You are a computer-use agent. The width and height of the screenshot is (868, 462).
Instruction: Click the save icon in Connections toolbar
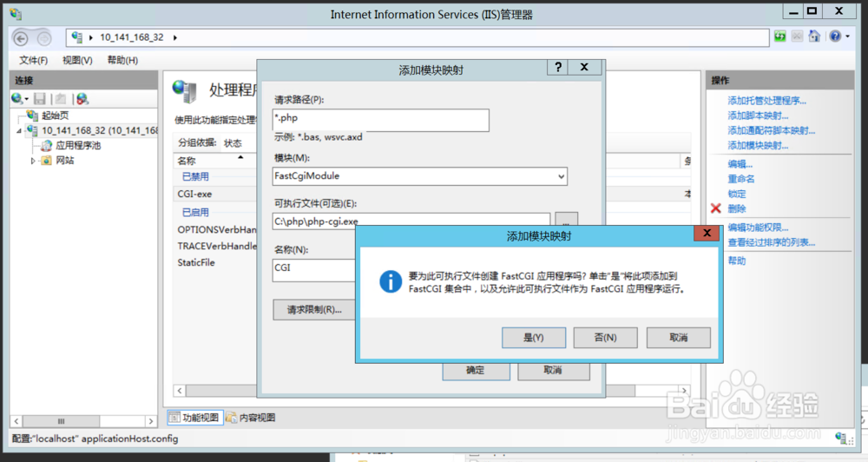(39, 99)
